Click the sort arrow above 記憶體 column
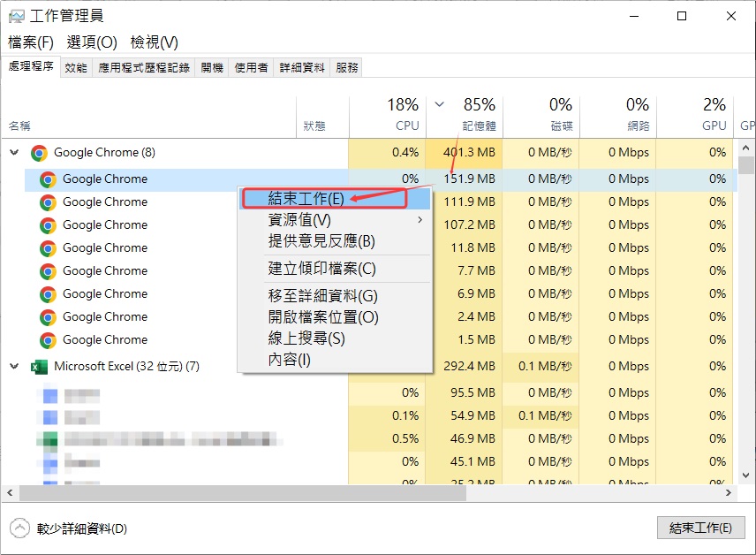 [439, 103]
